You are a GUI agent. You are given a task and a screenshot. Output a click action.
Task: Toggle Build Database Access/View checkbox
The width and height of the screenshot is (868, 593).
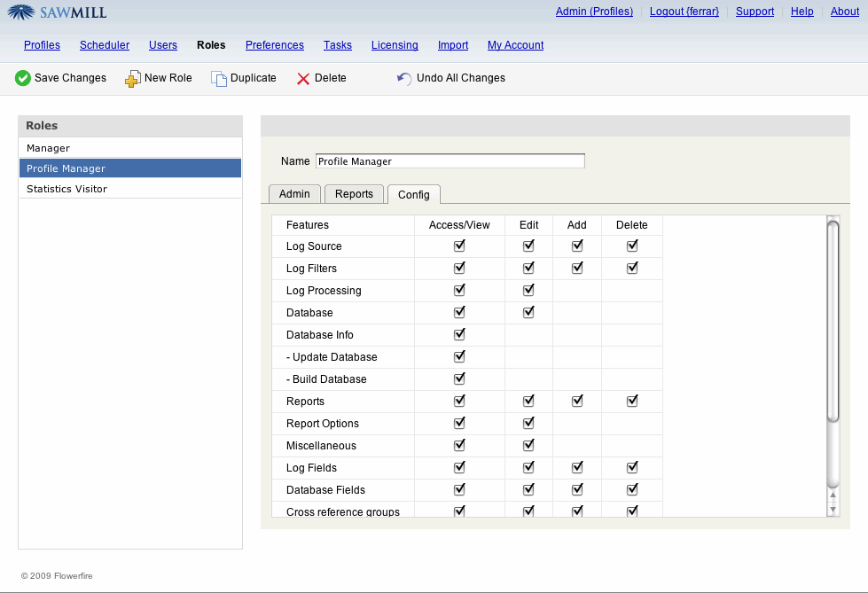(x=459, y=378)
